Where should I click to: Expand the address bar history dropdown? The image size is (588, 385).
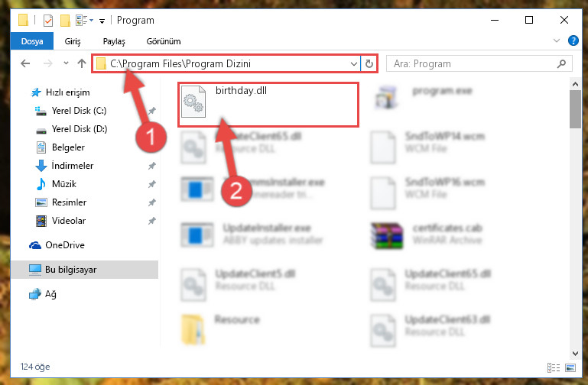[x=353, y=63]
